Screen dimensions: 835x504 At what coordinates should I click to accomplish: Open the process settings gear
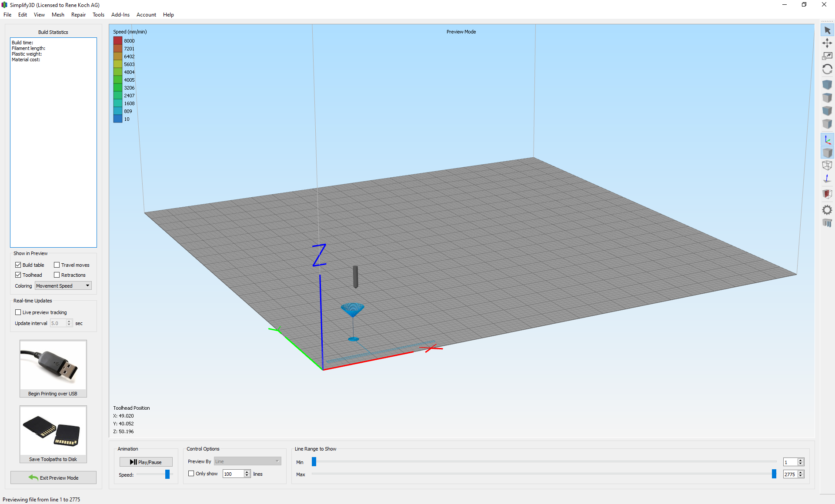click(x=827, y=210)
